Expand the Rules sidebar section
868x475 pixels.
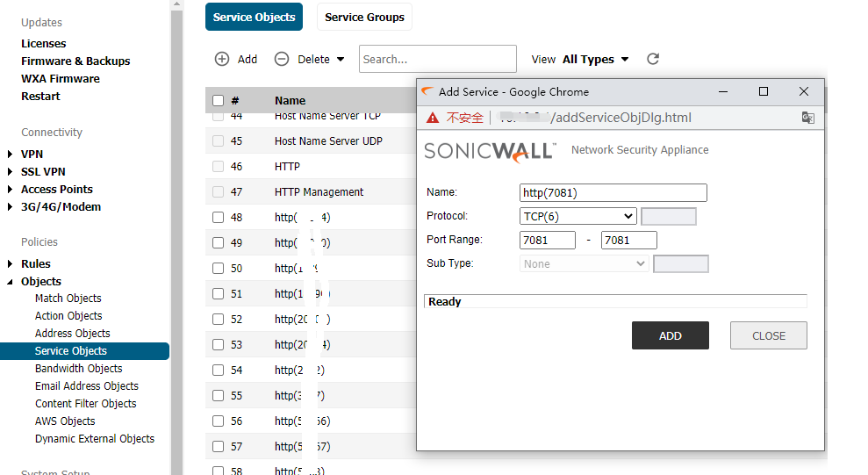[11, 264]
